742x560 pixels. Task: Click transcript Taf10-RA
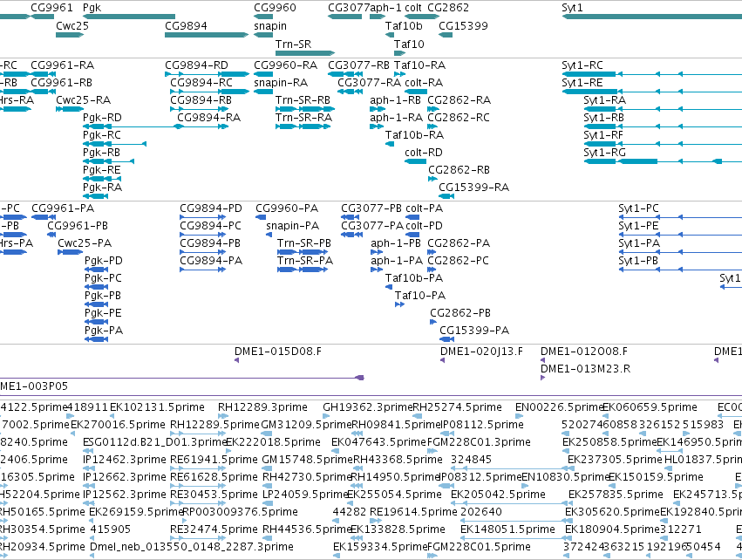419,65
